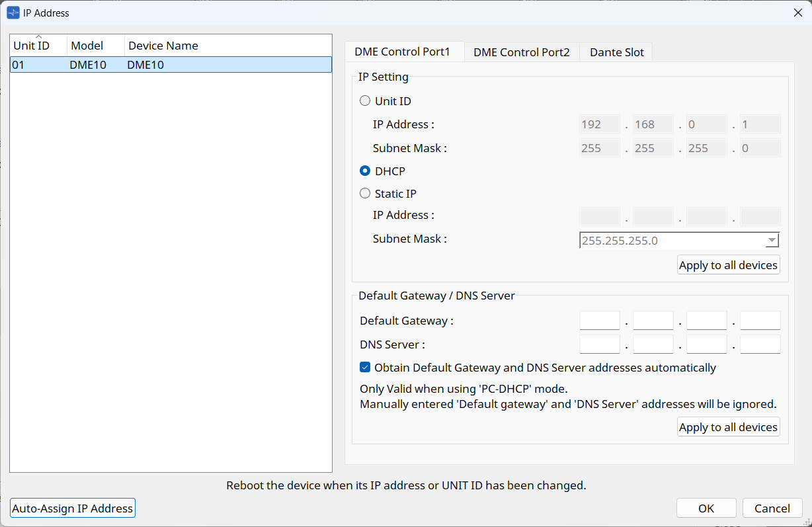
Task: Select the DME Control Port1 tab
Action: tap(402, 52)
